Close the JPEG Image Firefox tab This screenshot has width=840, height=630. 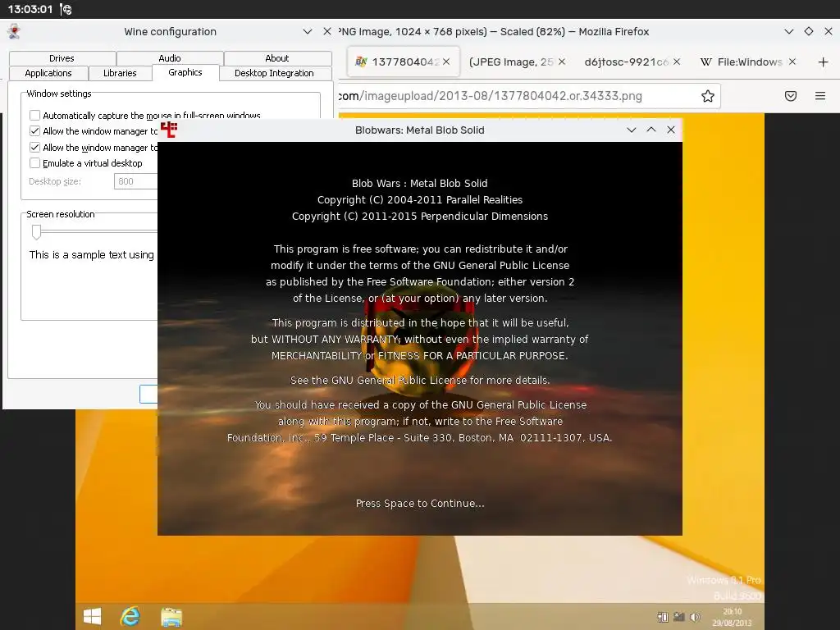coord(561,62)
